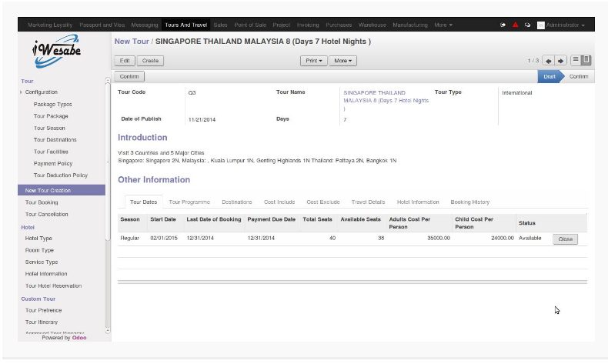The height and width of the screenshot is (364, 608).
Task: Expand the More actions dropdown above the form
Action: 342,60
